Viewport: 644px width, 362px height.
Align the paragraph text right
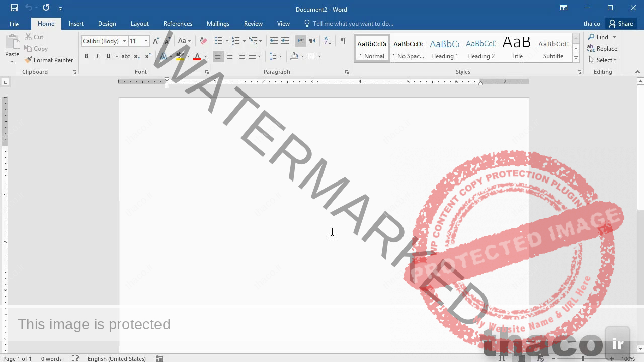pos(241,56)
